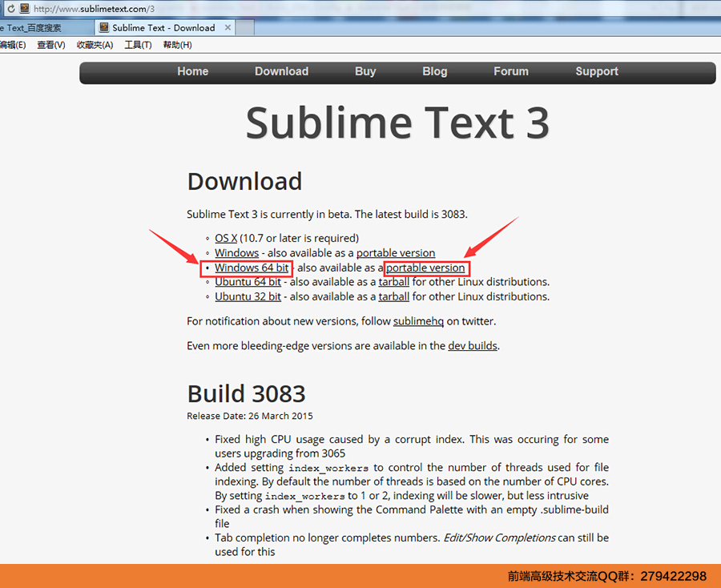Click the Windows 64 bit download link
The height and width of the screenshot is (588, 721).
[249, 267]
